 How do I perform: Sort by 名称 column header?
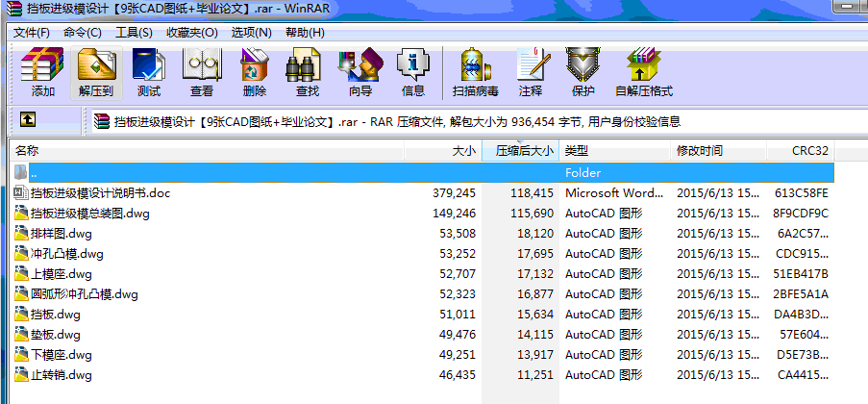point(207,151)
